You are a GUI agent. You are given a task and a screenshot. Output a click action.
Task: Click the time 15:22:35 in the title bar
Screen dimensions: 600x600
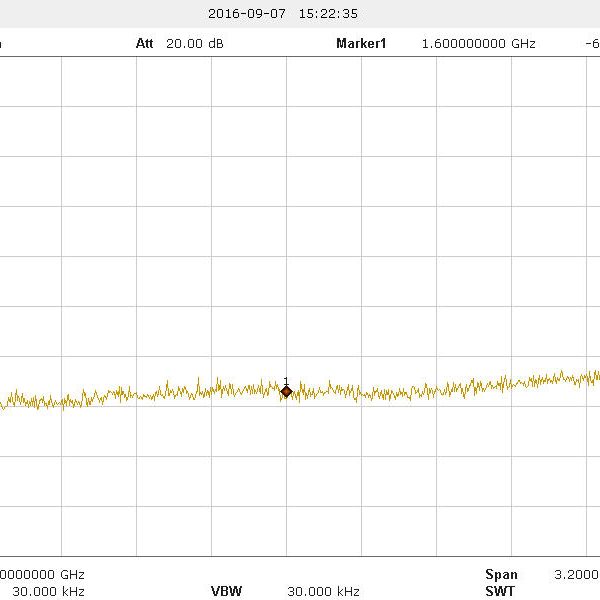tap(328, 14)
